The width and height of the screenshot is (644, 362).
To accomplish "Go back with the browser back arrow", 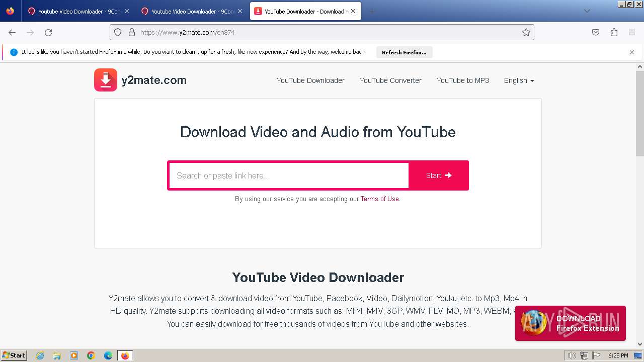I will (12, 32).
